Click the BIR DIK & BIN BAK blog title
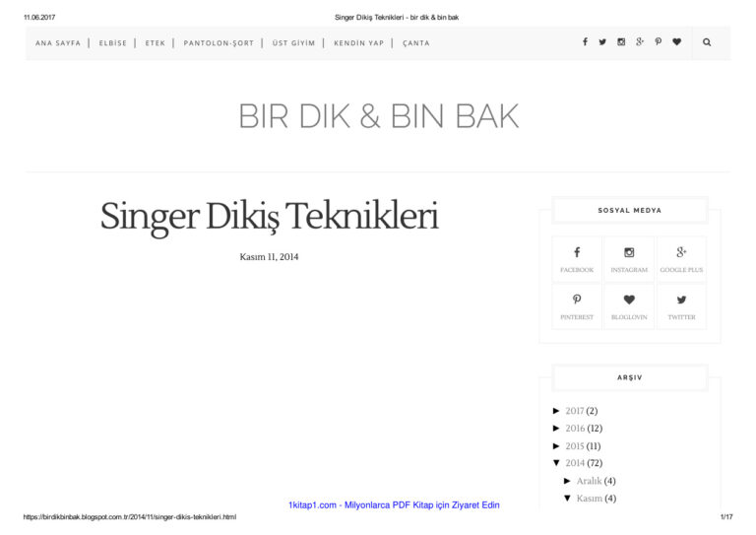 (x=378, y=116)
